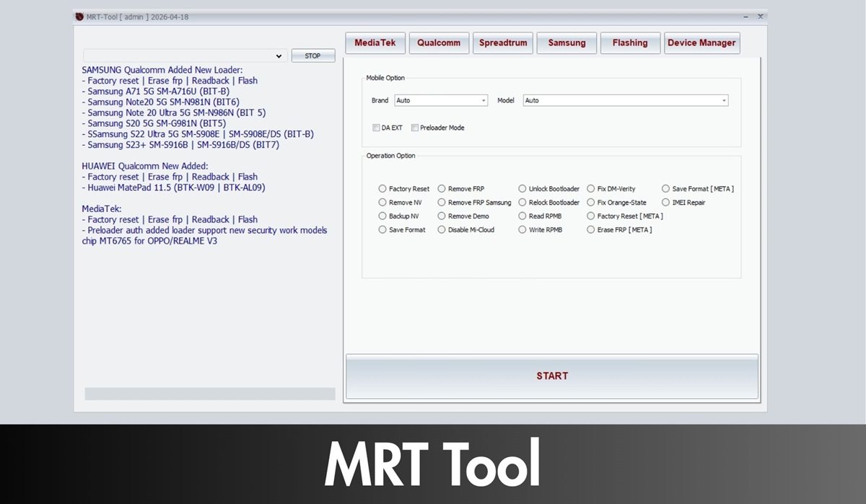Enable Preloader Mode
Viewport: 866px width, 504px height.
click(x=415, y=127)
